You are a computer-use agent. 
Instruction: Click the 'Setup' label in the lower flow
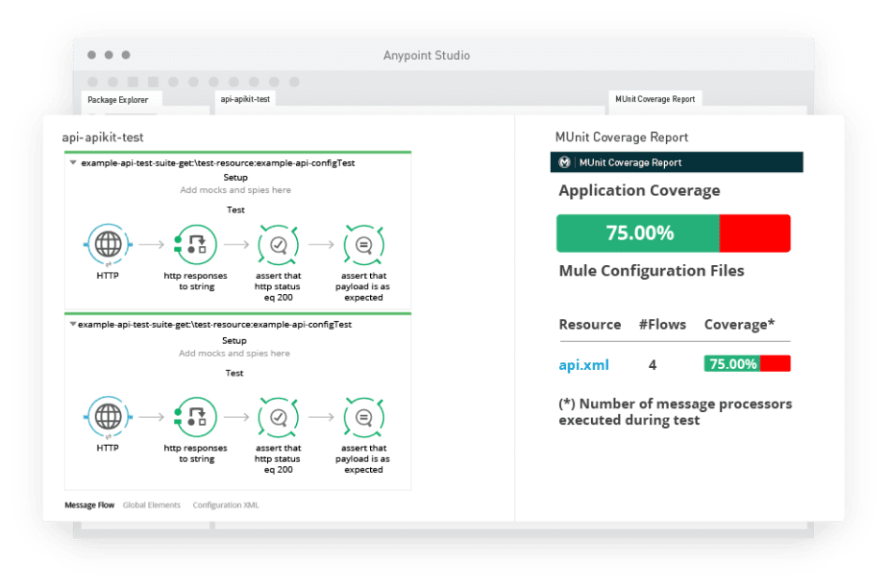234,341
